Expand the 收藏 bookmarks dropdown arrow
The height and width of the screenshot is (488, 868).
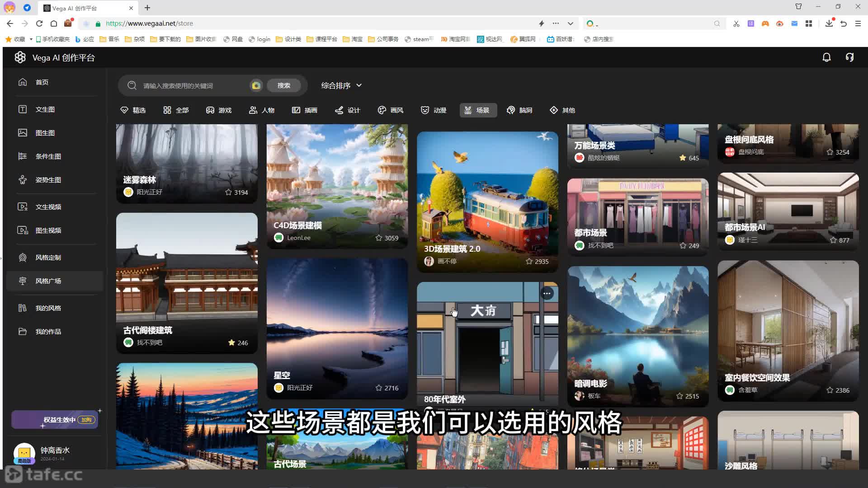click(x=31, y=39)
